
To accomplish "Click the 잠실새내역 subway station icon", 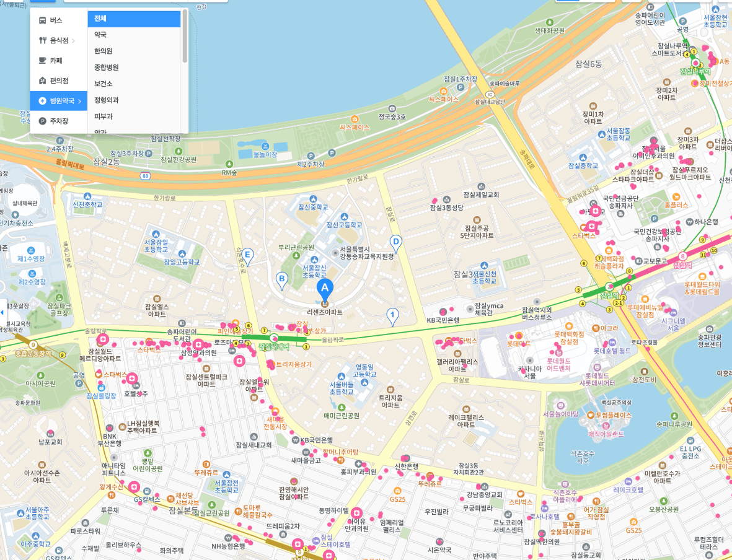I will pyautogui.click(x=275, y=338).
